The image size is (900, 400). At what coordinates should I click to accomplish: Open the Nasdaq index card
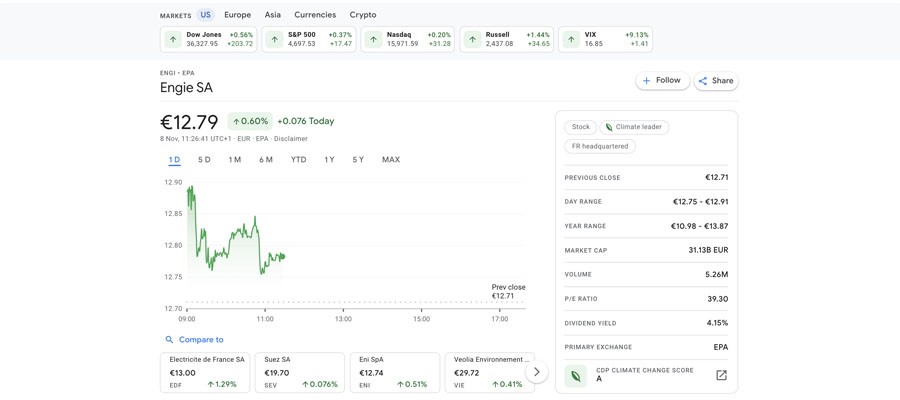point(408,39)
